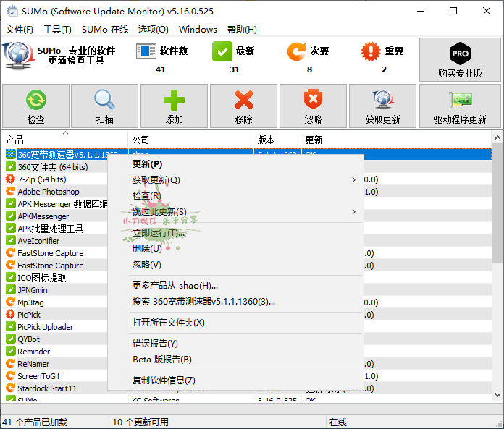
Task: Open the 工具(T) menu
Action: pyautogui.click(x=57, y=30)
